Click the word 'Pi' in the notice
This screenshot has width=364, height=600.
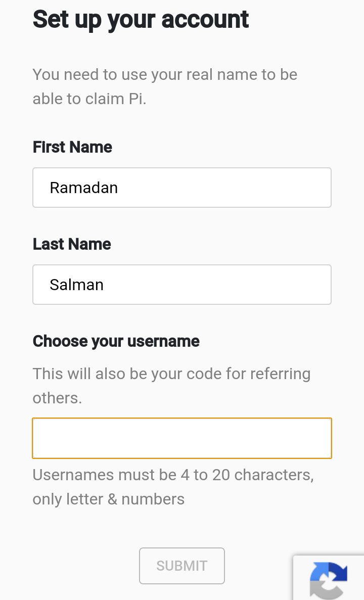pos(135,99)
